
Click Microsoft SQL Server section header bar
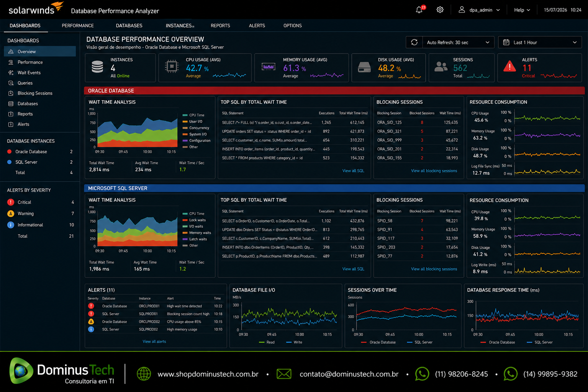click(334, 188)
